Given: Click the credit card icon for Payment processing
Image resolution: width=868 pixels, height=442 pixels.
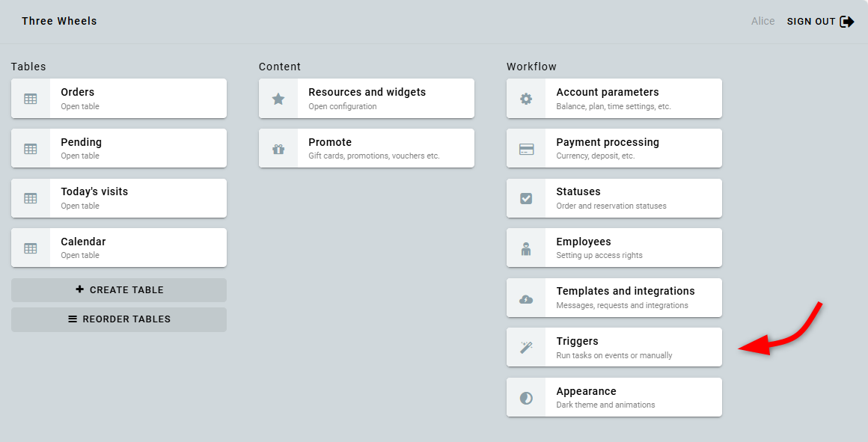Looking at the screenshot, I should 526,149.
